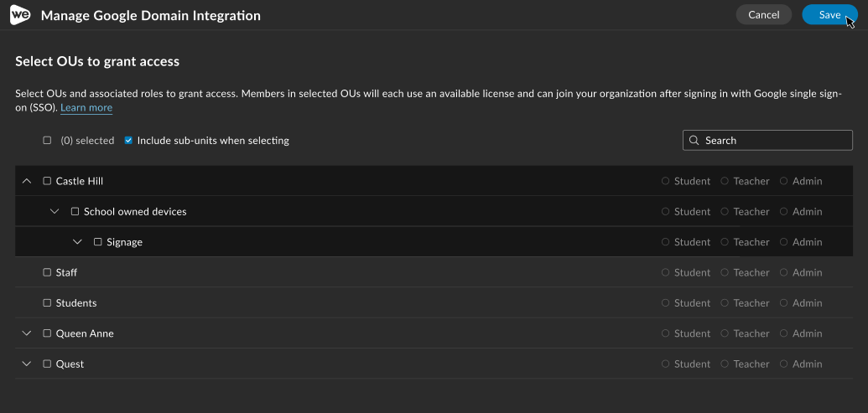868x413 pixels.
Task: Click the Manage Google Domain Integration title
Action: [151, 15]
